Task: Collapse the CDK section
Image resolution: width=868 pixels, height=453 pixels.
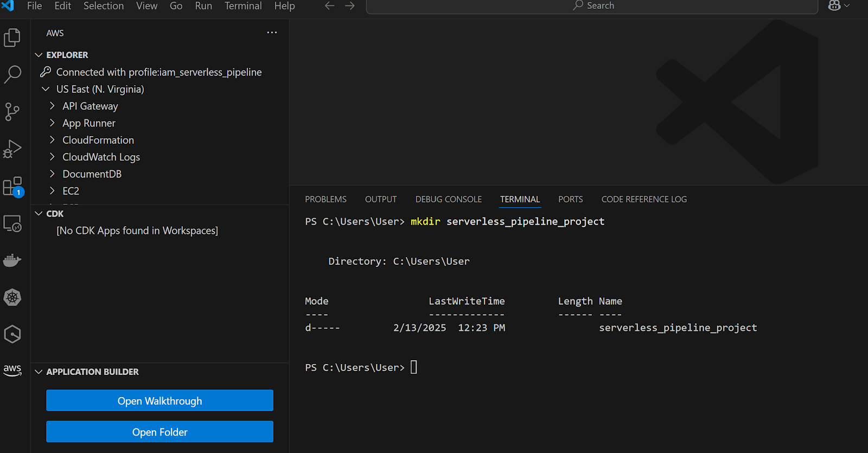Action: tap(39, 214)
